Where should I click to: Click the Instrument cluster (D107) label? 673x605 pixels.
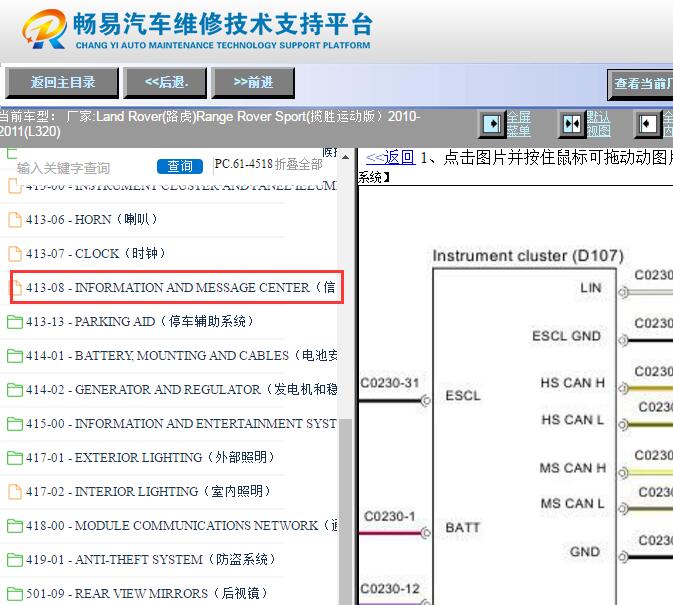click(528, 256)
